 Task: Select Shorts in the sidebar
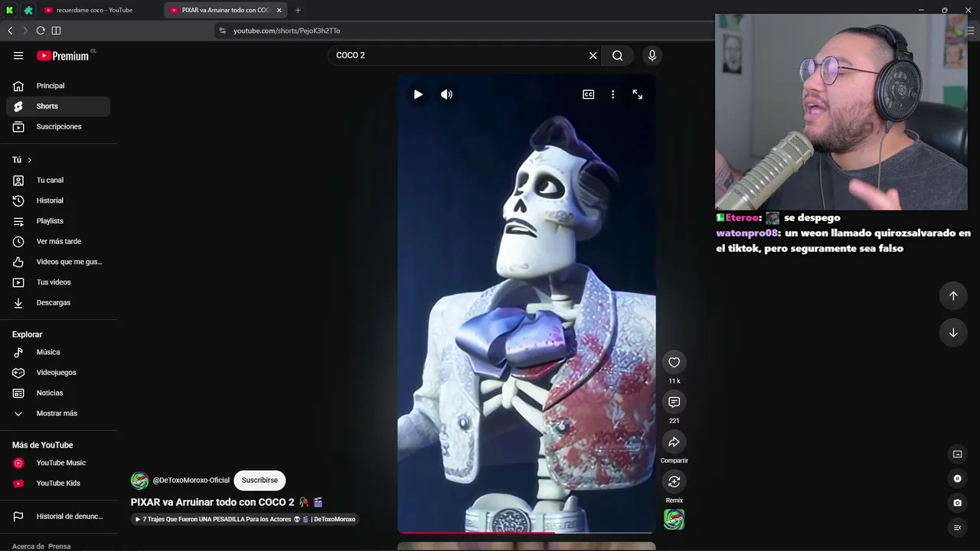click(x=58, y=106)
